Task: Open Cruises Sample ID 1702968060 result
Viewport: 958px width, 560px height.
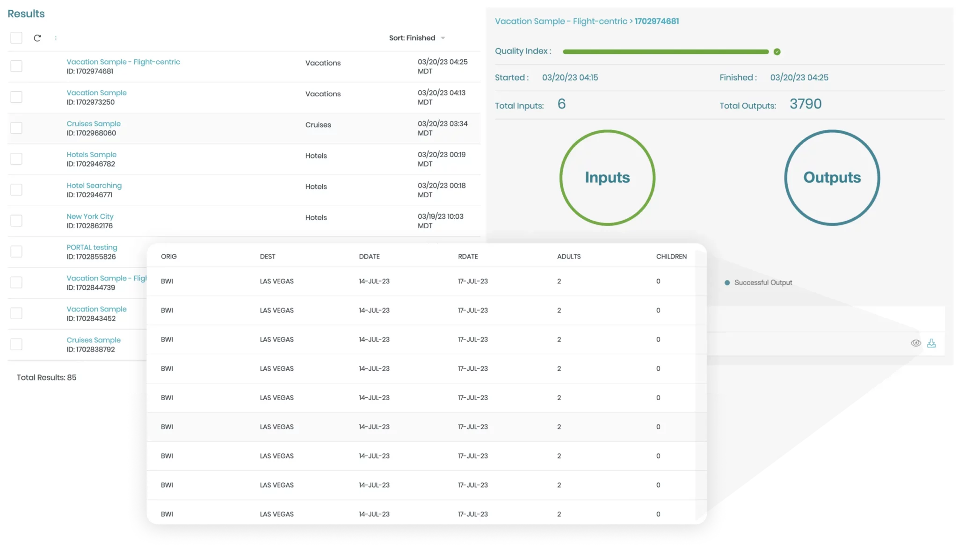Action: [94, 123]
